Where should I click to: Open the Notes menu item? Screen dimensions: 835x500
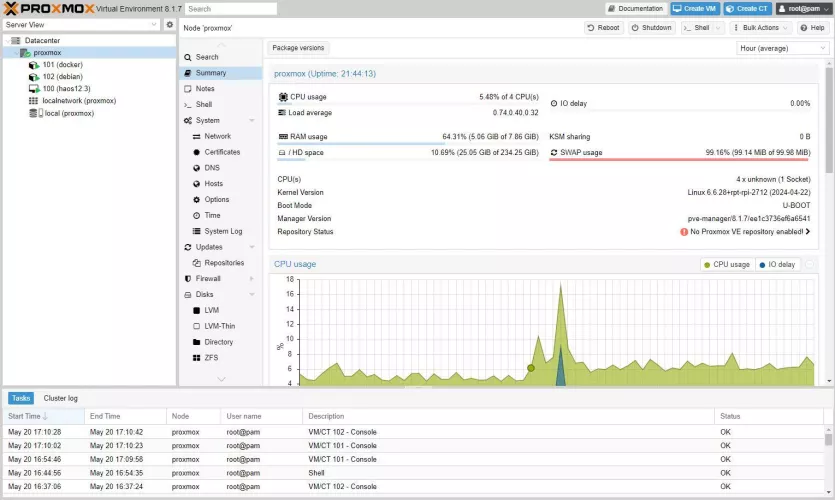(220, 89)
